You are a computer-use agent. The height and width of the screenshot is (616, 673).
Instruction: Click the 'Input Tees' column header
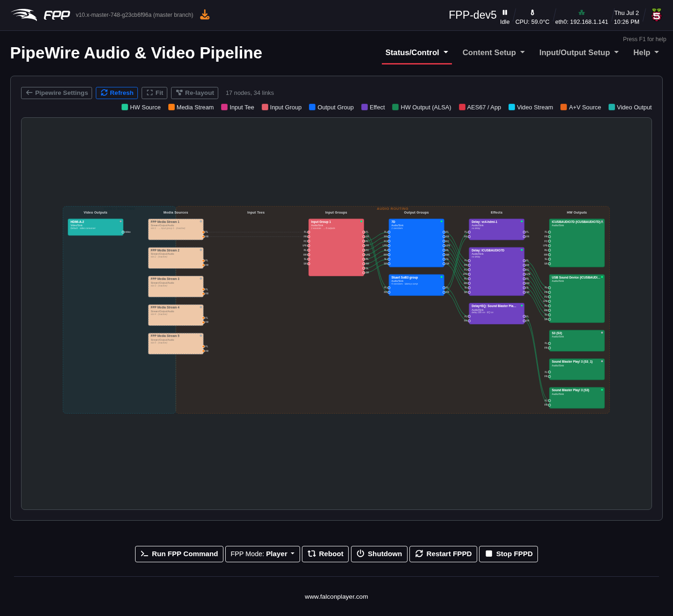point(256,213)
